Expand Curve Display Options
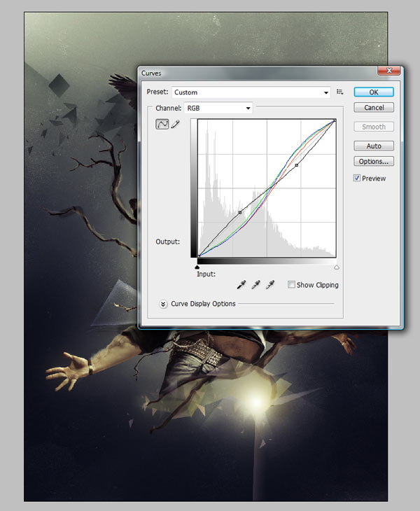420x511 pixels. click(163, 304)
